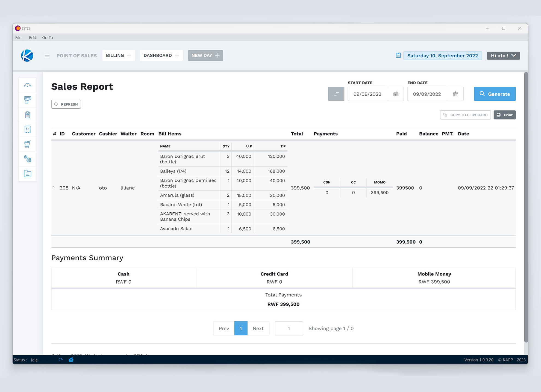Open the POS terminal sidebar icon
541x392 pixels.
(x=27, y=115)
